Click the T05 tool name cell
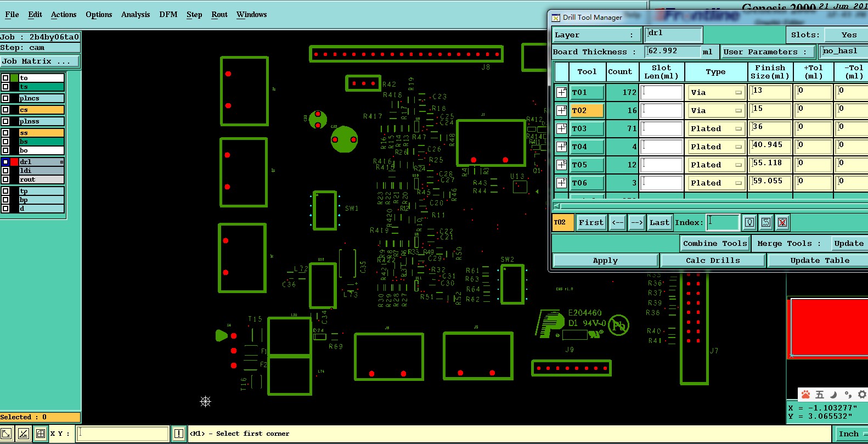This screenshot has height=444, width=868. (587, 165)
